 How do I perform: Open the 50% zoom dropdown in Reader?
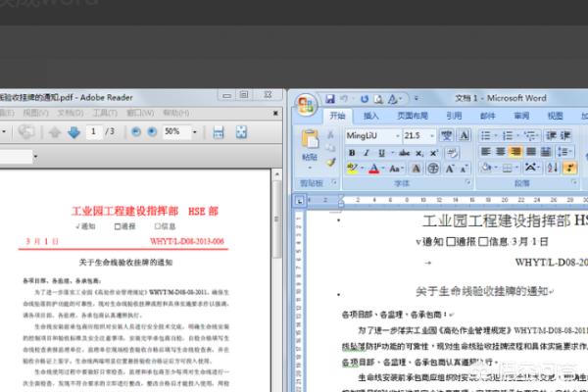(194, 131)
